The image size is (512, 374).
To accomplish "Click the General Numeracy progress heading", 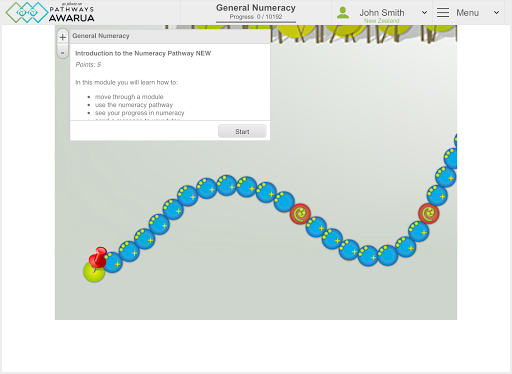I will tap(256, 8).
